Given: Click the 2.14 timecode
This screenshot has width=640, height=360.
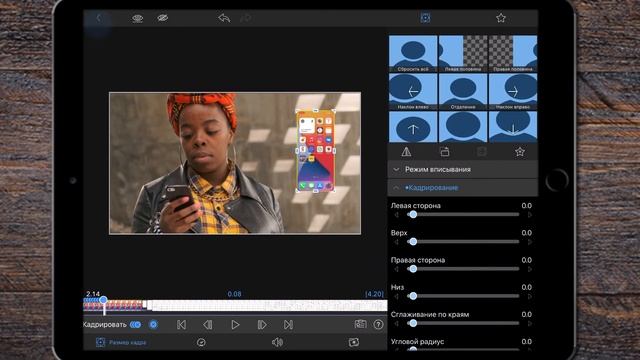Looking at the screenshot, I should 93,294.
